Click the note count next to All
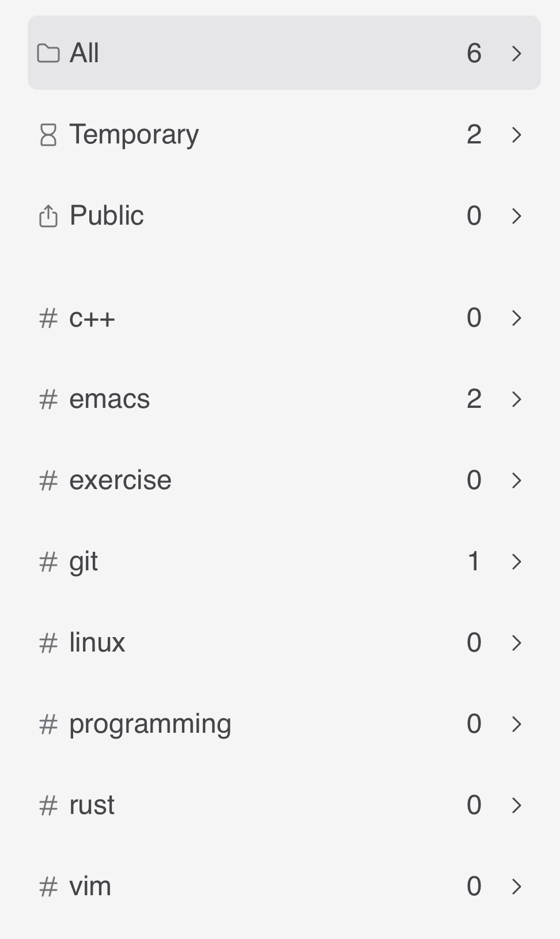This screenshot has height=939, width=560. pyautogui.click(x=474, y=53)
